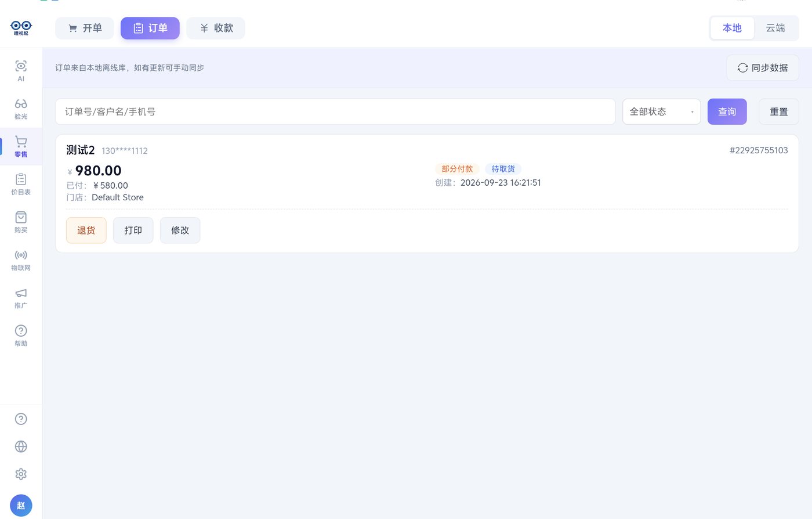The image size is (812, 519).
Task: Open the AI sidebar section
Action: click(21, 71)
